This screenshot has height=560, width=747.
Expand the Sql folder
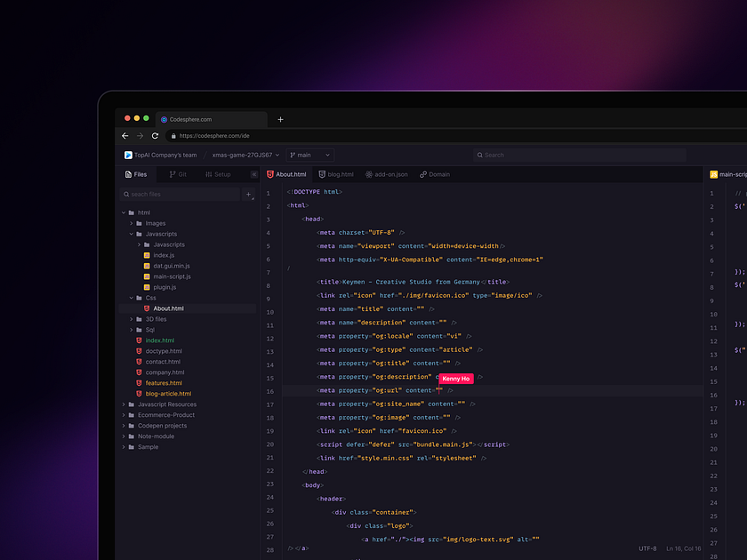point(132,330)
